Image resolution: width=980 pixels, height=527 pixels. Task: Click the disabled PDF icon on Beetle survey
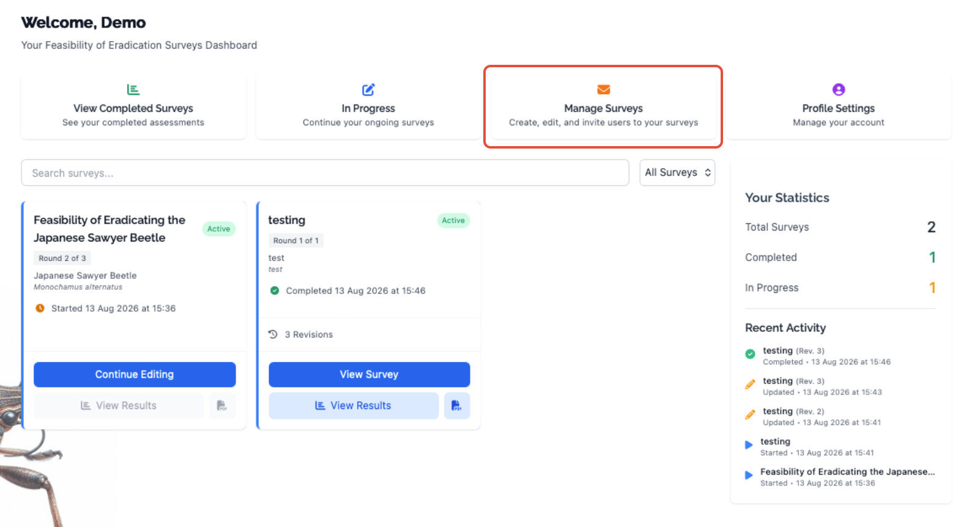click(222, 405)
